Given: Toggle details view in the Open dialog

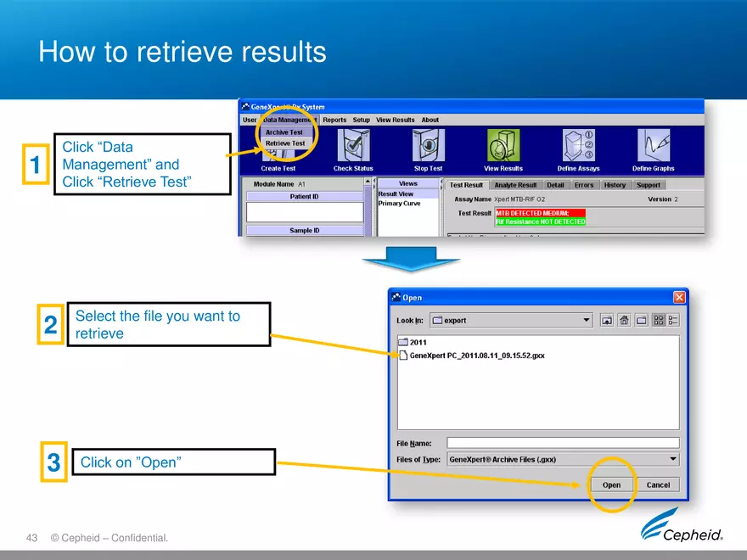Looking at the screenshot, I should tap(673, 320).
